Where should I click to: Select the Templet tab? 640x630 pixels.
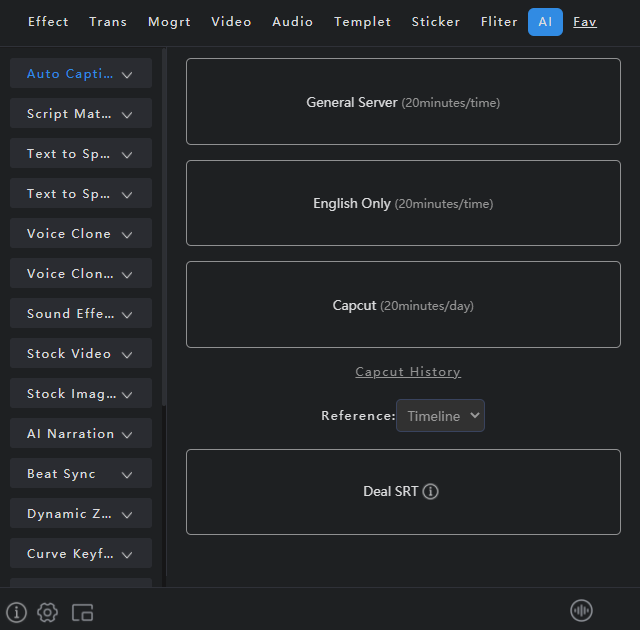362,22
